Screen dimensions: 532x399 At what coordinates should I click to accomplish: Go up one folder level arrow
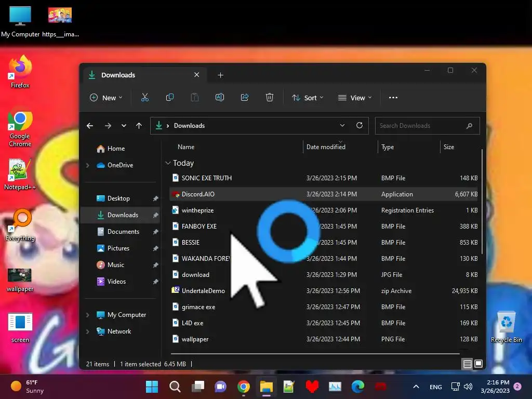139,126
